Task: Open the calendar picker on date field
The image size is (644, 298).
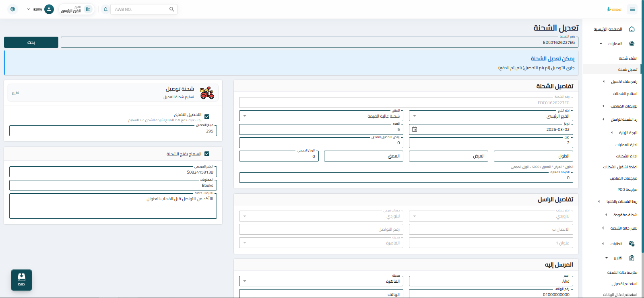Action: tap(415, 129)
